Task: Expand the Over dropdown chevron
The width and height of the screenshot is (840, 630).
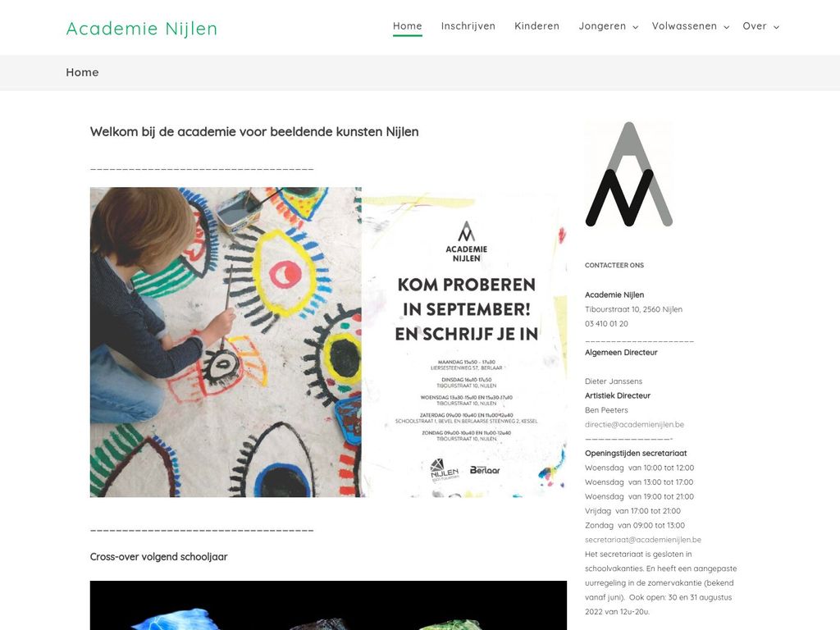Action: (776, 27)
